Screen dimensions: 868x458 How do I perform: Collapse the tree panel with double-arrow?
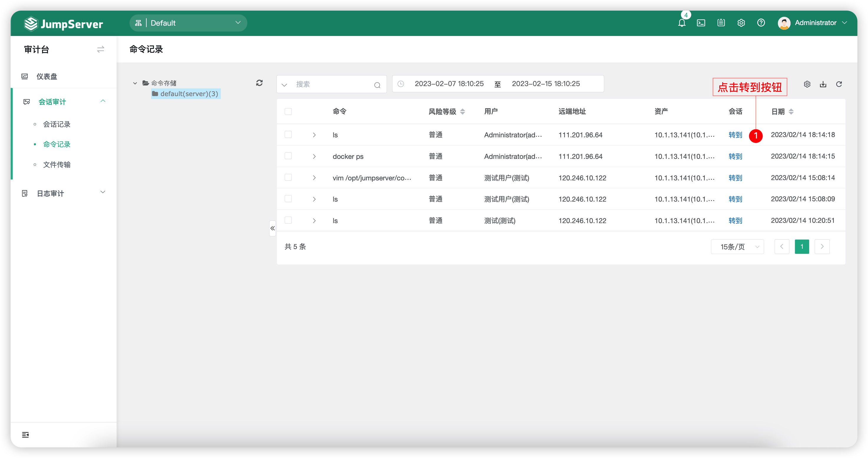click(272, 228)
